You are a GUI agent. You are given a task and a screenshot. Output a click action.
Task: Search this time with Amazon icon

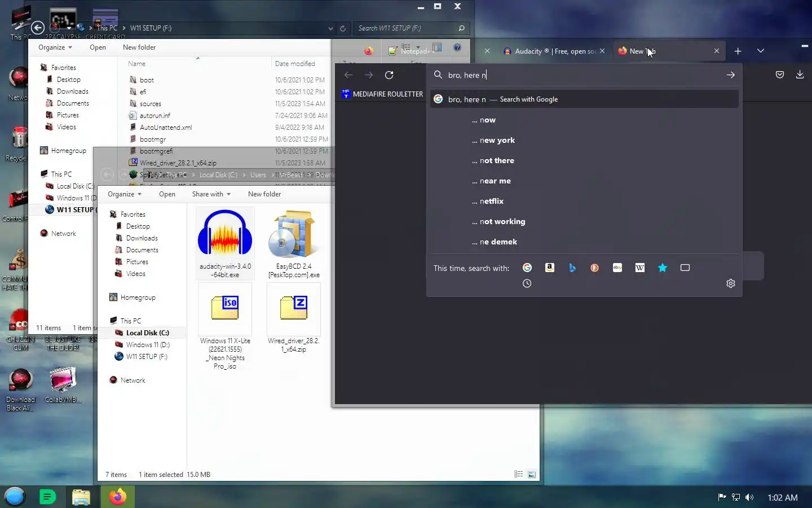point(550,268)
